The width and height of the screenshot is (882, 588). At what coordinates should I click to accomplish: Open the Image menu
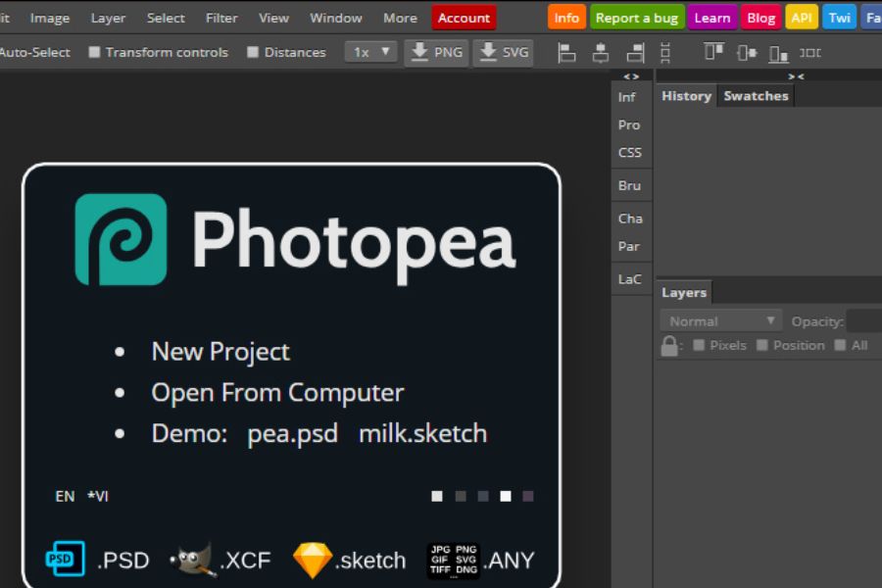point(50,18)
